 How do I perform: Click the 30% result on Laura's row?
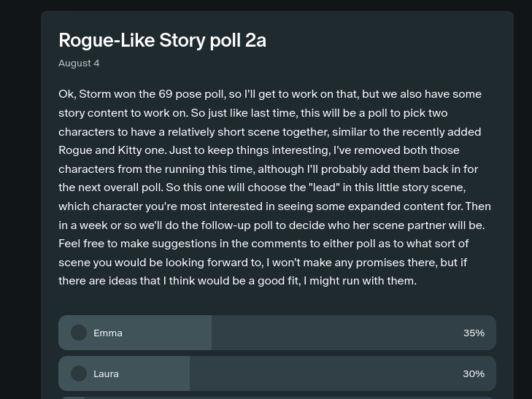tap(474, 373)
